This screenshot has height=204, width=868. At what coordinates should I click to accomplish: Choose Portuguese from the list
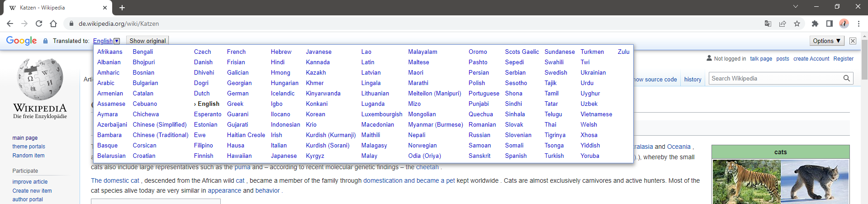pyautogui.click(x=484, y=93)
